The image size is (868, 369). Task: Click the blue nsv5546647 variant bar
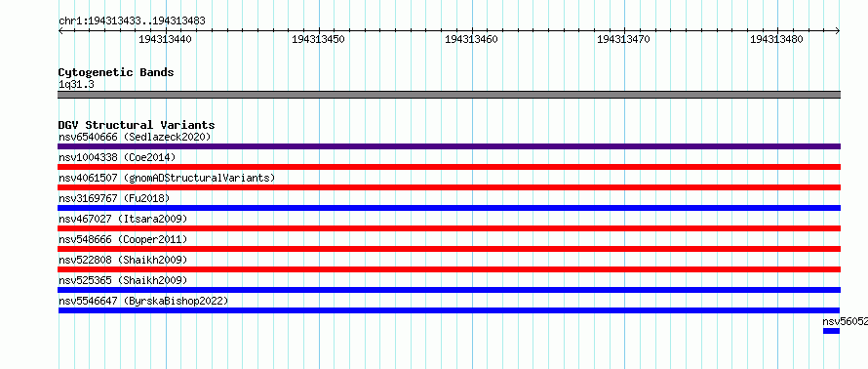(449, 310)
